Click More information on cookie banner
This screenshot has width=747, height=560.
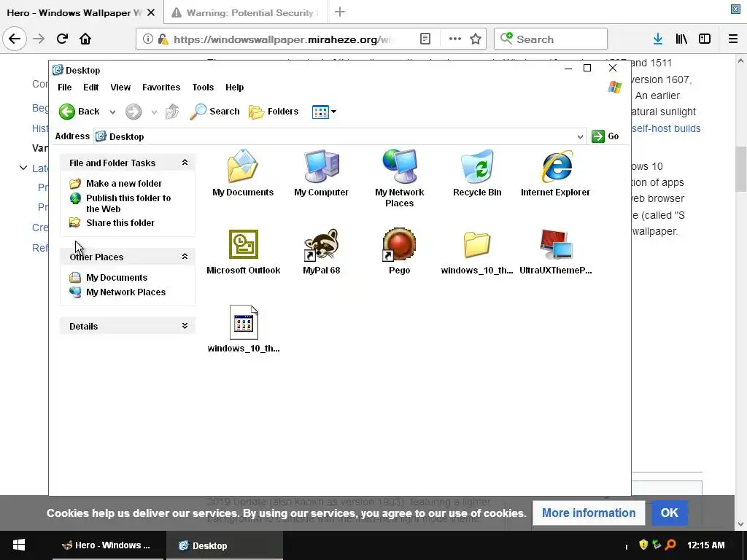tap(589, 513)
